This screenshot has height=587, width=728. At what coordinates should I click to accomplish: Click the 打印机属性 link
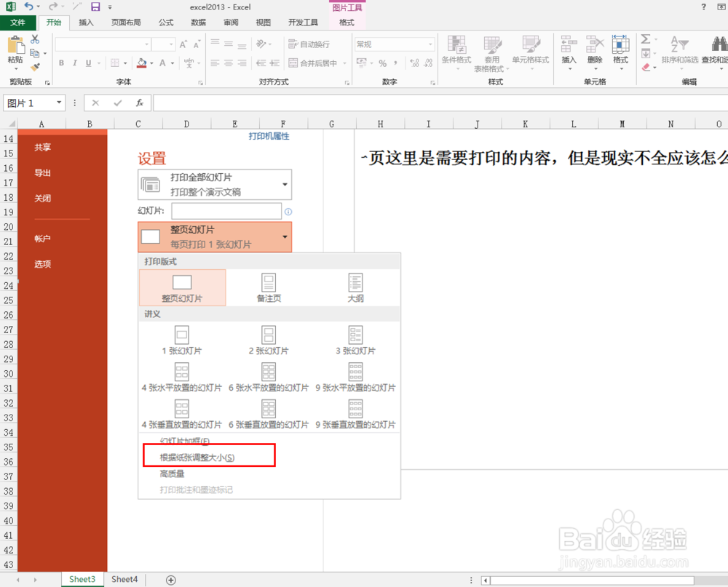(269, 136)
